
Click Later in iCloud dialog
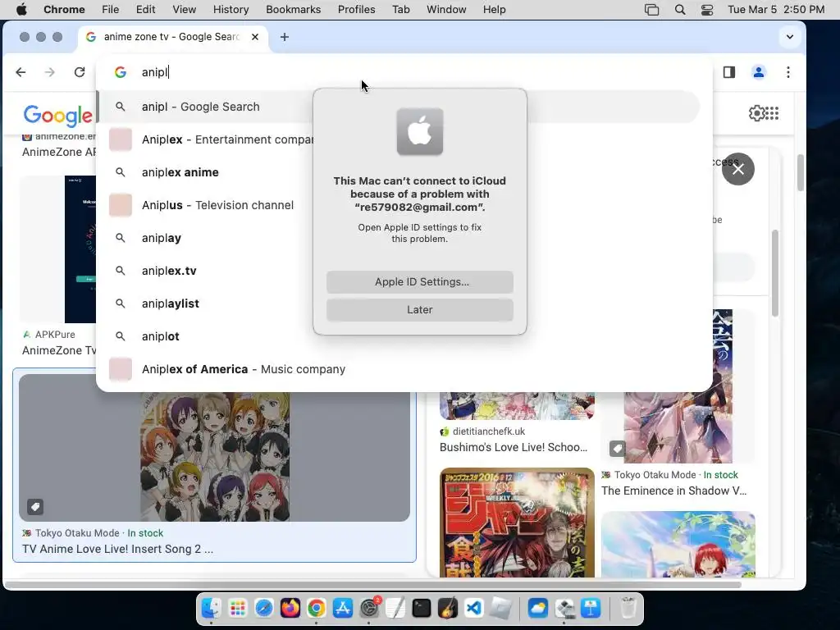click(420, 309)
